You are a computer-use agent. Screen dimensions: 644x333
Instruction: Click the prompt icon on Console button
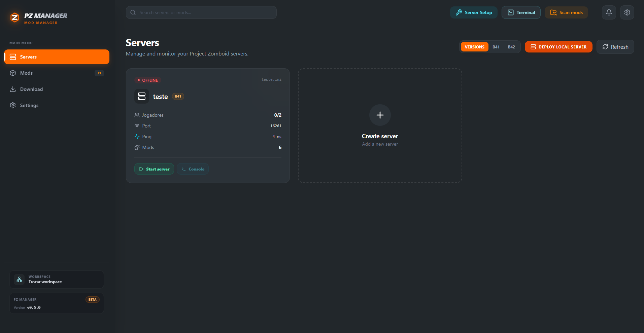183,169
